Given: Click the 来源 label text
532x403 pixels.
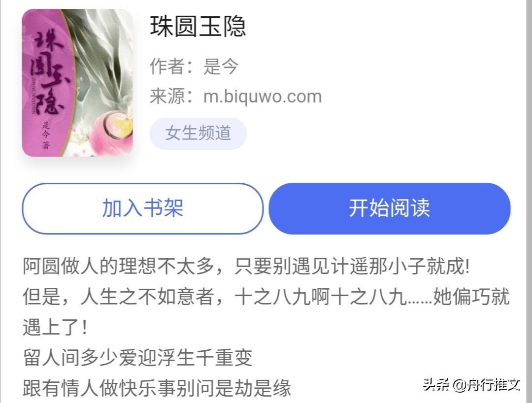Looking at the screenshot, I should (167, 97).
